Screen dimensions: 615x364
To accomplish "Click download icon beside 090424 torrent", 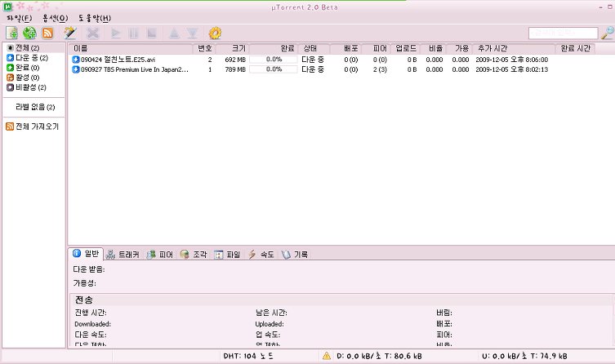I will click(x=76, y=60).
